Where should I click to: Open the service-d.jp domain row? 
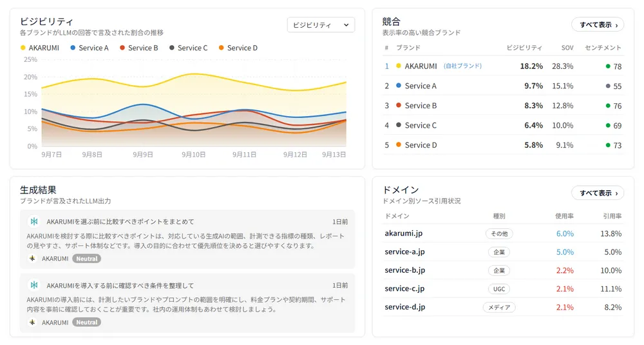(x=503, y=307)
